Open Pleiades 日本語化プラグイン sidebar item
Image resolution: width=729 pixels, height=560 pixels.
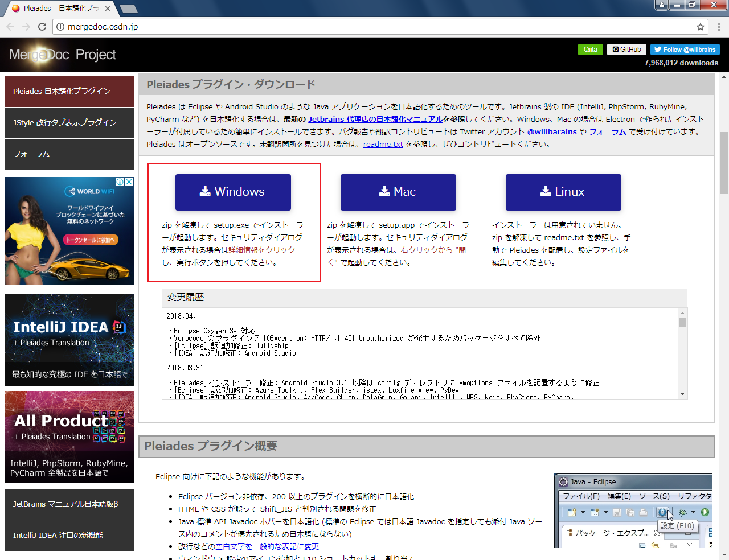tap(69, 91)
